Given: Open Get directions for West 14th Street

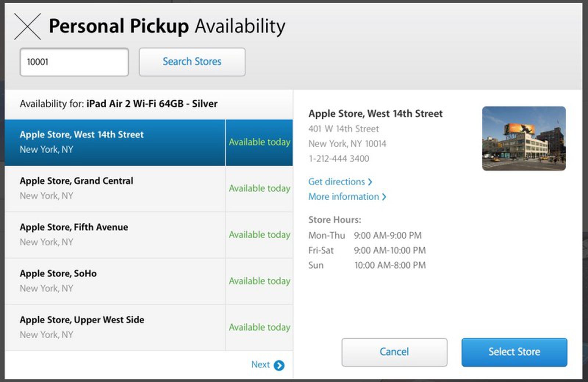Looking at the screenshot, I should click(x=336, y=182).
